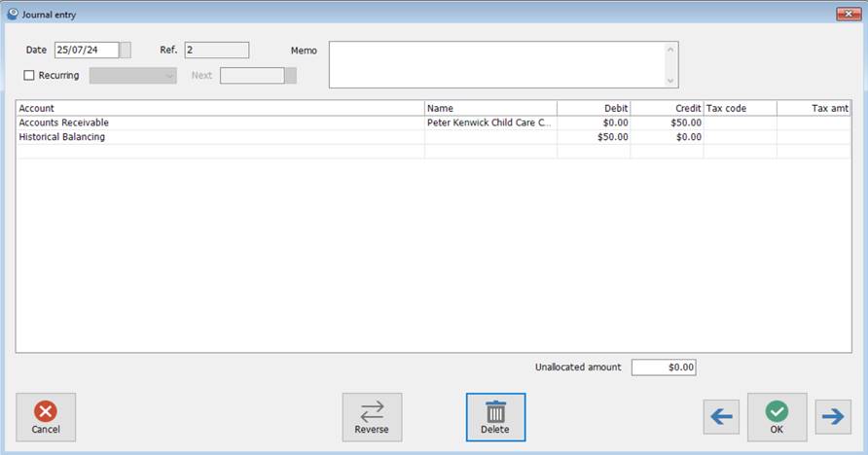Confirm with the OK button
Viewport: 868px width, 455px height.
pos(777,417)
